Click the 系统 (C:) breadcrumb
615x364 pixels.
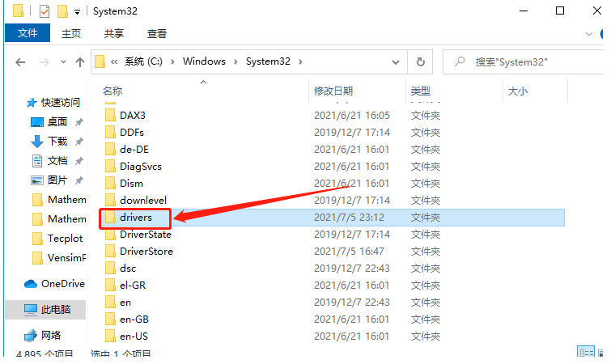click(x=143, y=61)
